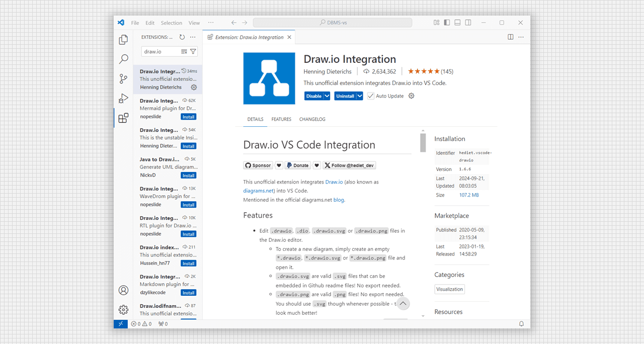Click the Uninstall button
Viewport: 644px width, 344px height.
345,96
